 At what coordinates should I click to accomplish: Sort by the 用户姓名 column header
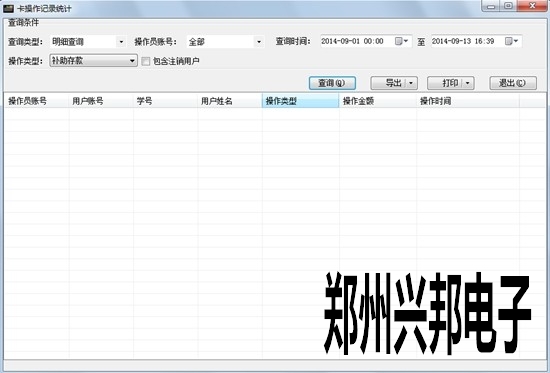click(x=230, y=101)
